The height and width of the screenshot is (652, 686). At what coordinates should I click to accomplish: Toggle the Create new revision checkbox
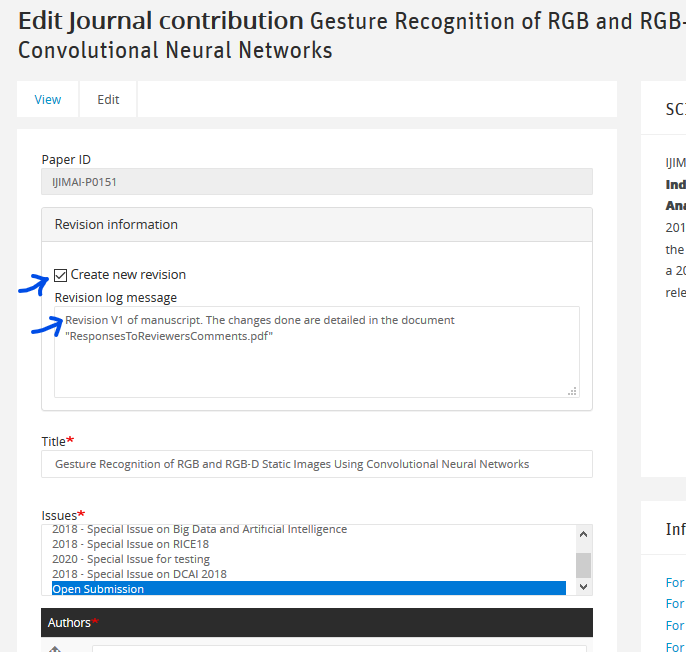tap(60, 275)
